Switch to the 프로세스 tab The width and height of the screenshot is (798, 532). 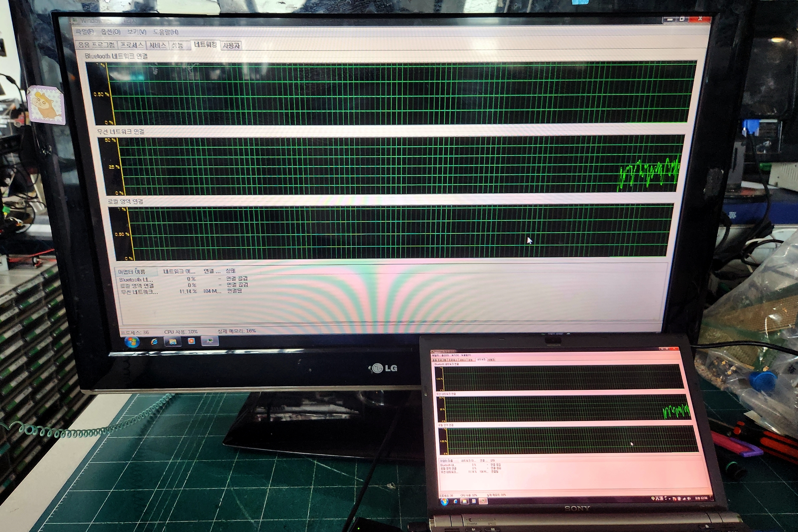click(x=132, y=45)
